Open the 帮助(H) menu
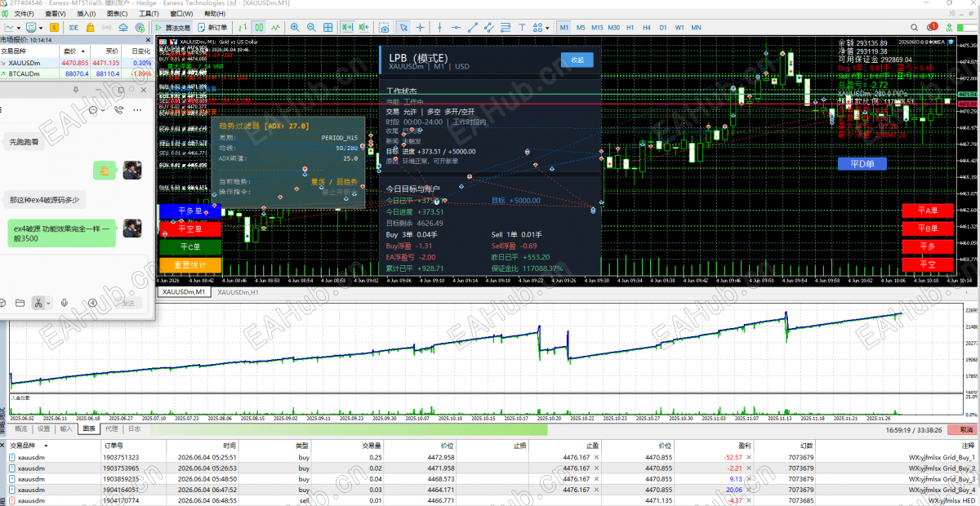 click(214, 14)
